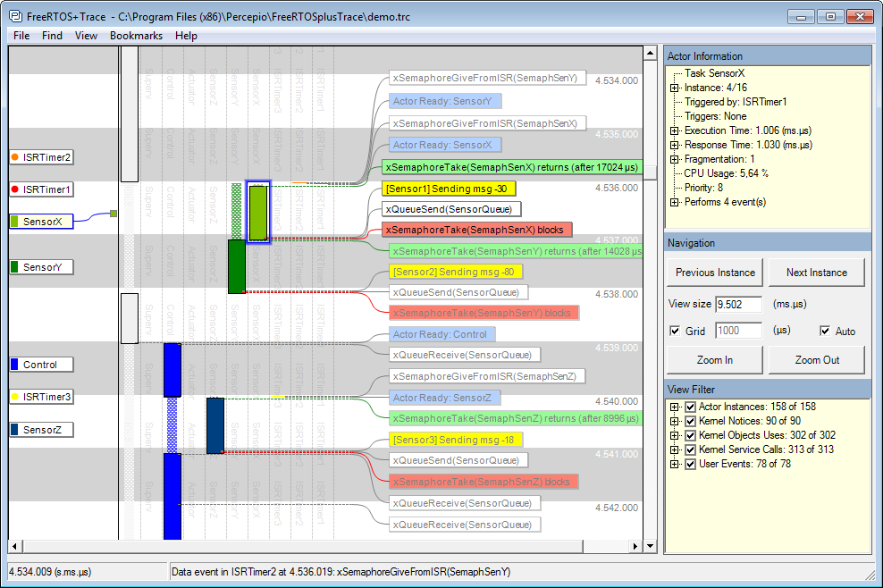Select the green SensorX actor legend label
The width and height of the screenshot is (883, 588).
[x=41, y=222]
